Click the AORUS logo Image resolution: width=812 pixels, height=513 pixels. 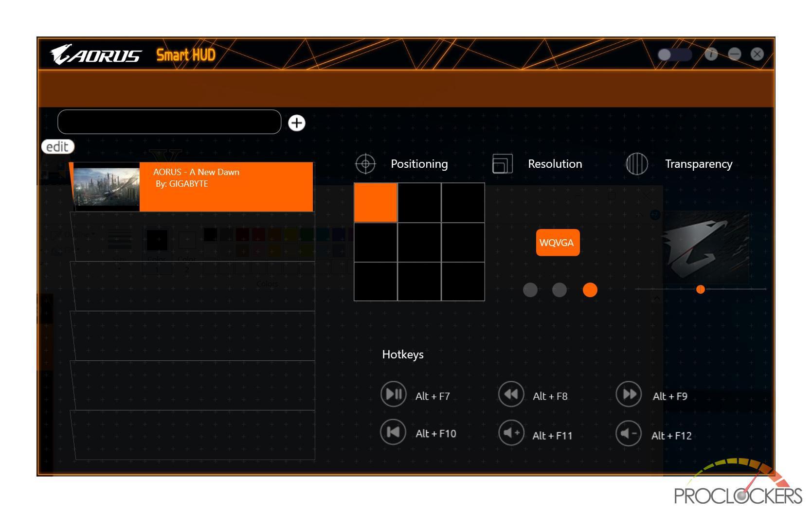[x=95, y=54]
